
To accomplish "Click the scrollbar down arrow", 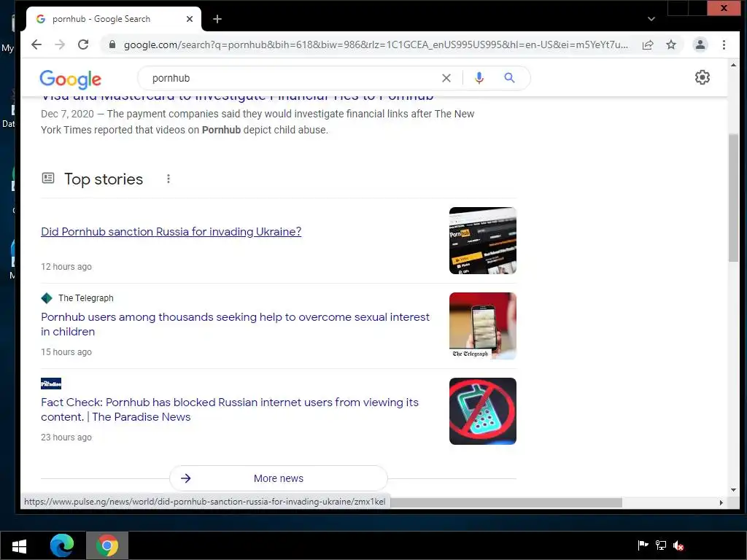I will coord(733,490).
